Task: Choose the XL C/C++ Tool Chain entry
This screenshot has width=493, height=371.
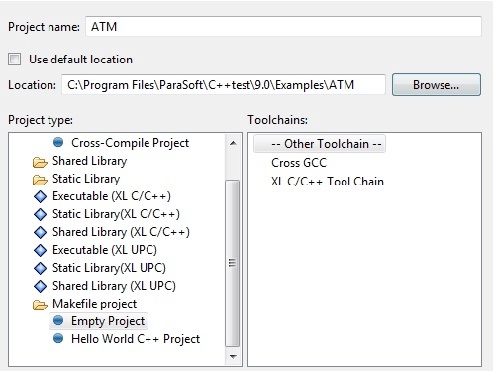Action: click(327, 180)
